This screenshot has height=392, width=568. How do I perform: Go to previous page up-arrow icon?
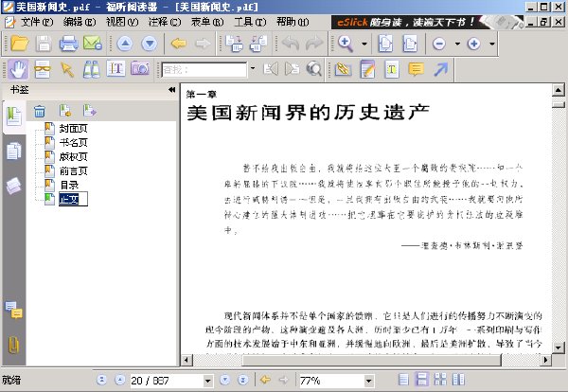[125, 44]
